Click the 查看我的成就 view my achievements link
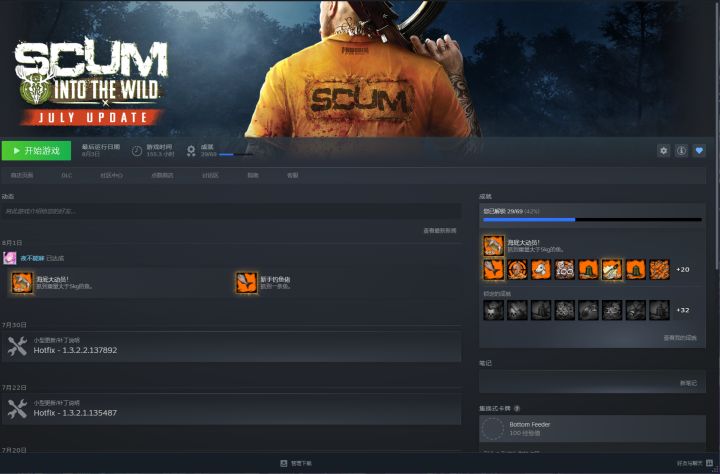The height and width of the screenshot is (474, 720). 680,338
